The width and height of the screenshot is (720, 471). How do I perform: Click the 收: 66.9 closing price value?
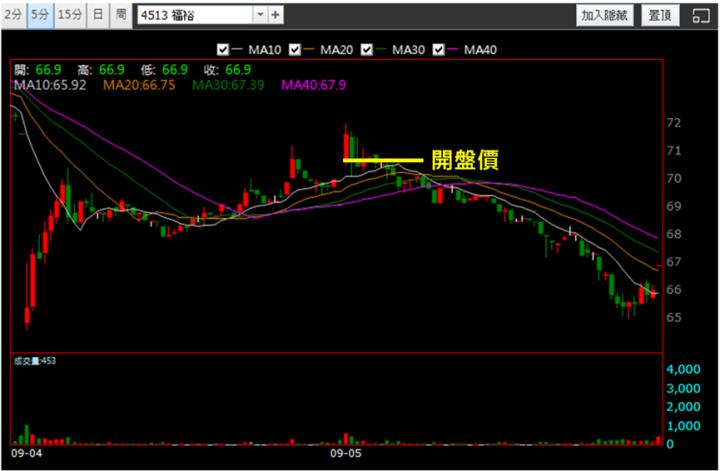click(x=227, y=70)
